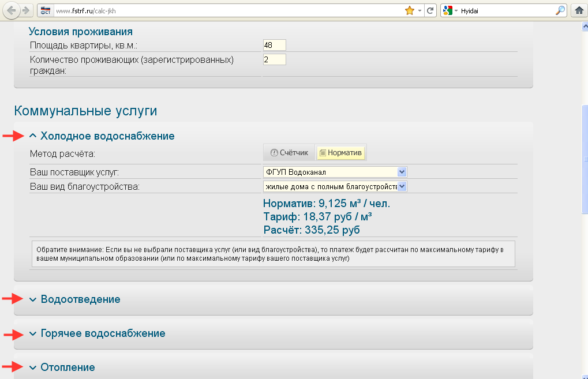
Task: Click the residents count field showing 2
Action: pos(275,59)
